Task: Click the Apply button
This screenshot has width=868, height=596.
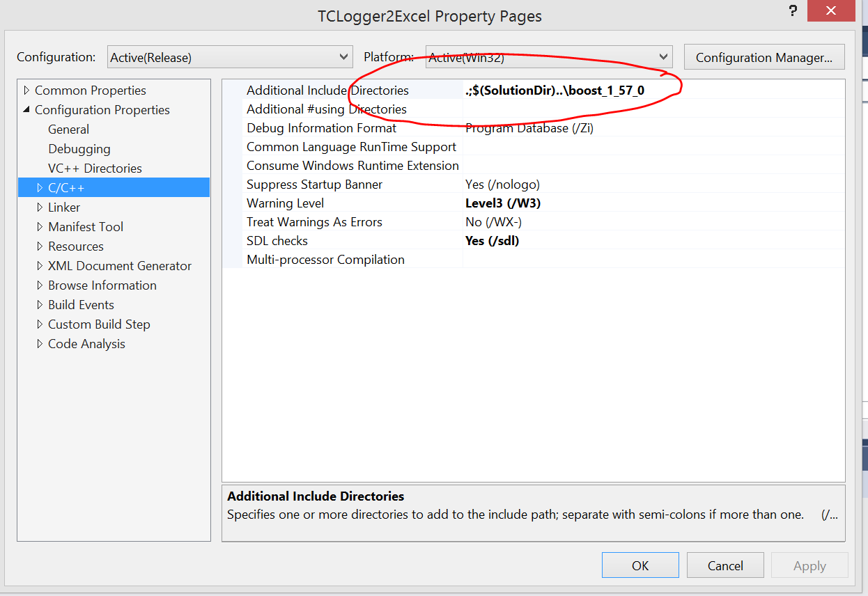Action: point(809,565)
